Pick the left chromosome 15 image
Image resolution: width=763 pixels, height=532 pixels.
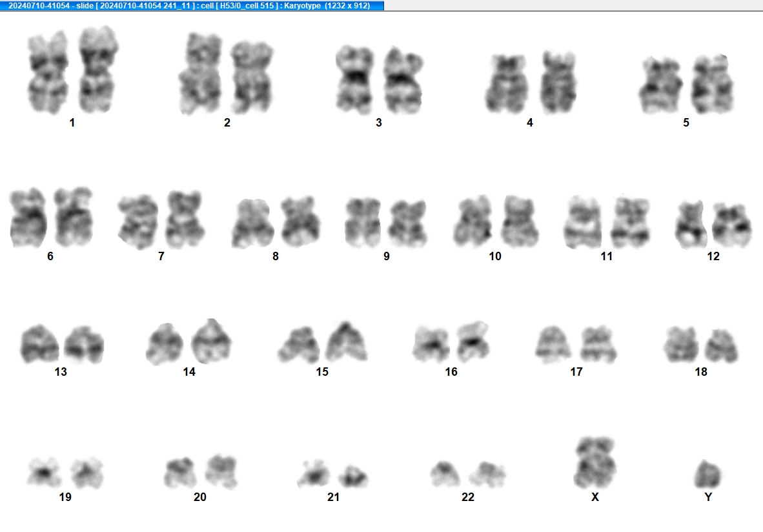(299, 345)
